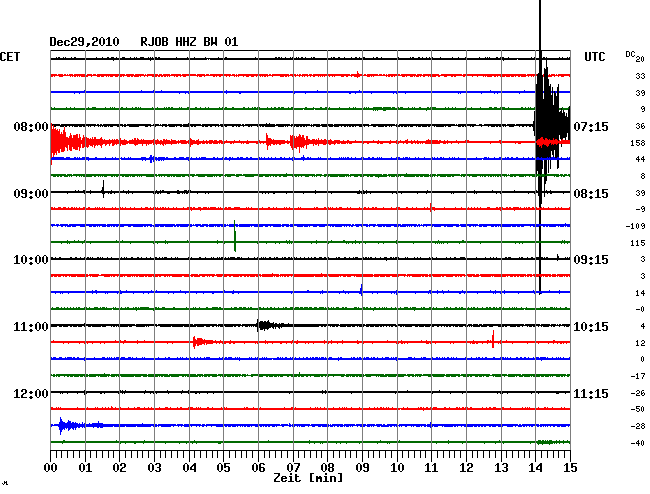The image size is (650, 494).
Task: Click minute 06 on the time axis
Action: 258,468
